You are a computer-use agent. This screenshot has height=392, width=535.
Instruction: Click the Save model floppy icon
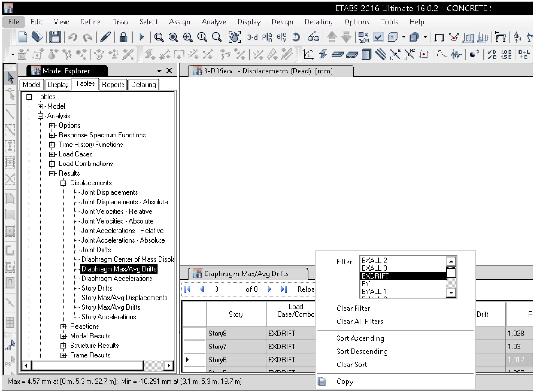click(x=55, y=37)
